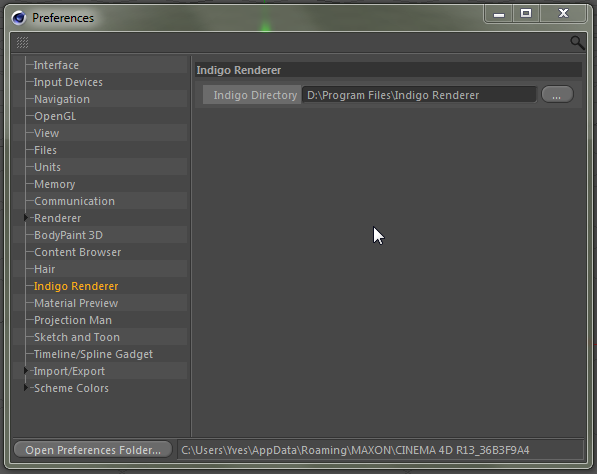The width and height of the screenshot is (597, 474).
Task: Choose Timeline/Spline Gadget category
Action: [x=93, y=354]
